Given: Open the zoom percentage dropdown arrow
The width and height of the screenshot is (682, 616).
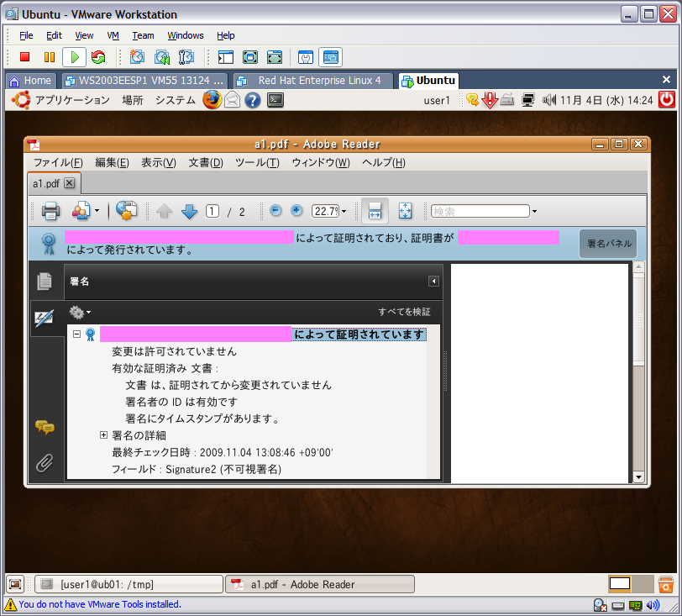Looking at the screenshot, I should [x=344, y=212].
